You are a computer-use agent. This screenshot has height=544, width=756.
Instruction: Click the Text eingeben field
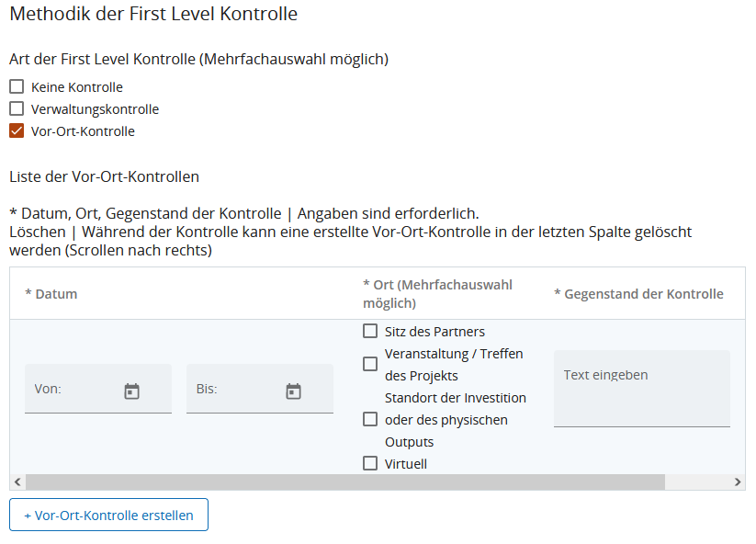pyautogui.click(x=641, y=388)
